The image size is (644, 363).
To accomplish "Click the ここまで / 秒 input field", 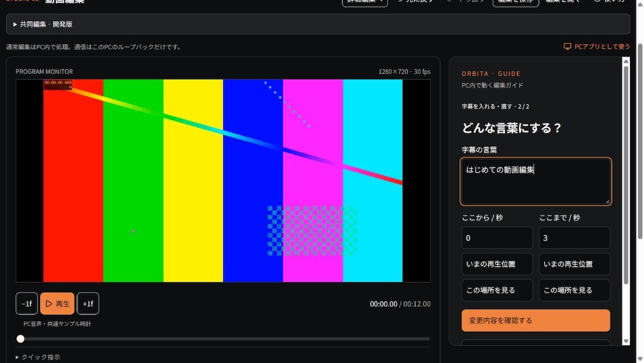I will [574, 238].
